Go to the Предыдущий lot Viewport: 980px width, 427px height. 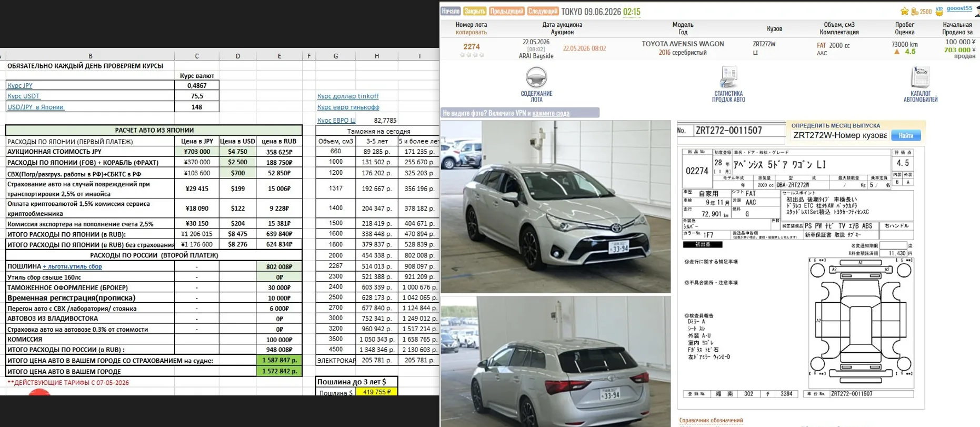pos(506,11)
